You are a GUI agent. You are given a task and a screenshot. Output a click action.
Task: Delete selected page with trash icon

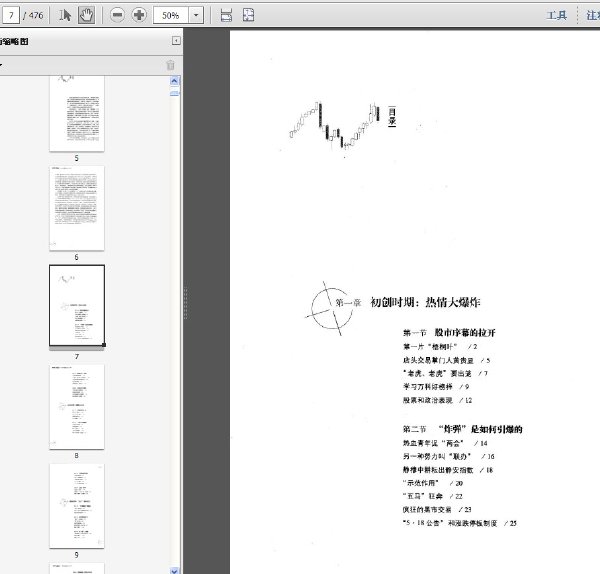[x=170, y=65]
